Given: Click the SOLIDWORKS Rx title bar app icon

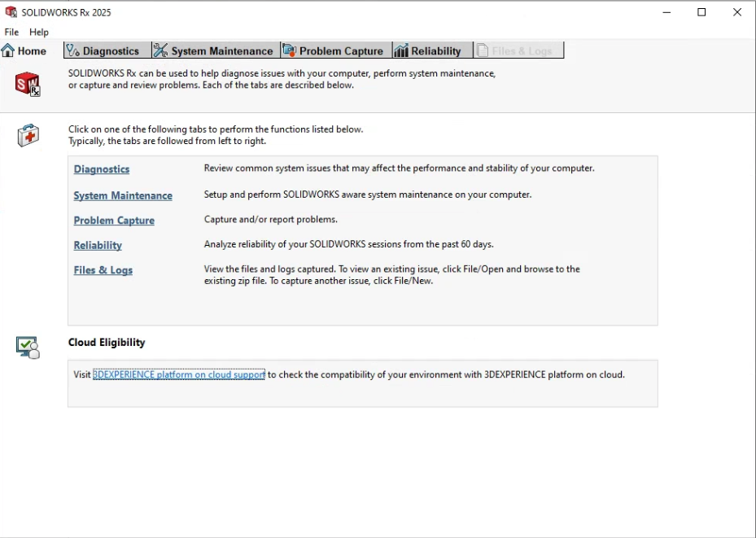Looking at the screenshot, I should pyautogui.click(x=11, y=12).
